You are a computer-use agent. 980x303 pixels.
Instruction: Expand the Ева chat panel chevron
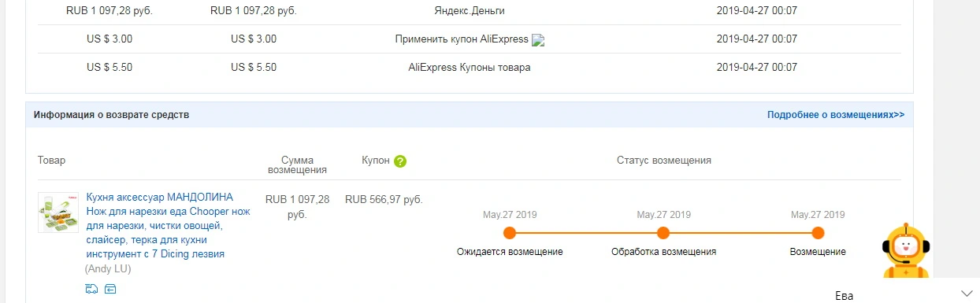967,293
